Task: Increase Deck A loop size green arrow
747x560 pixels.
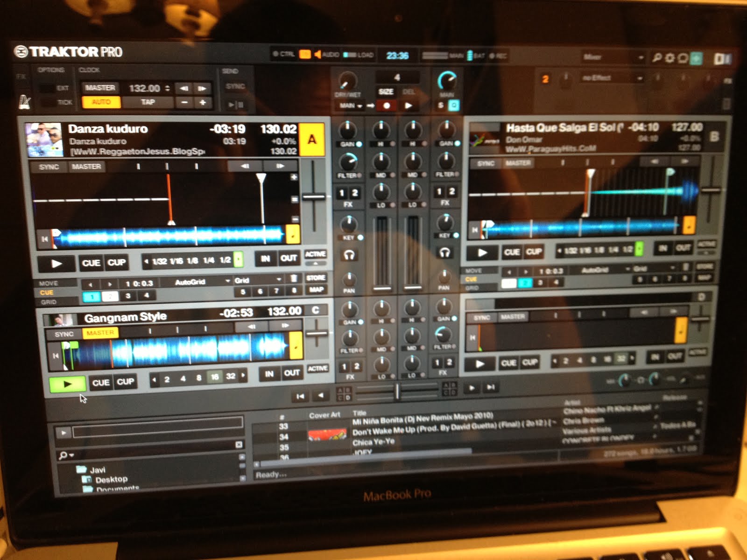Action: 239,259
